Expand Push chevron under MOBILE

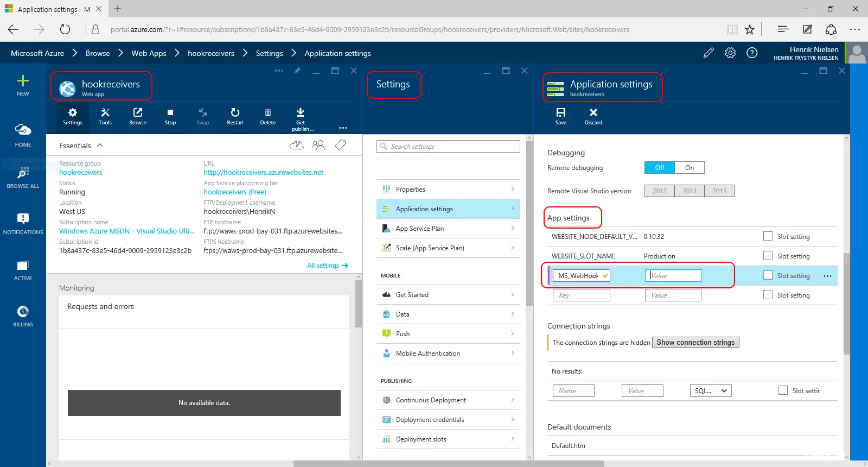(513, 333)
